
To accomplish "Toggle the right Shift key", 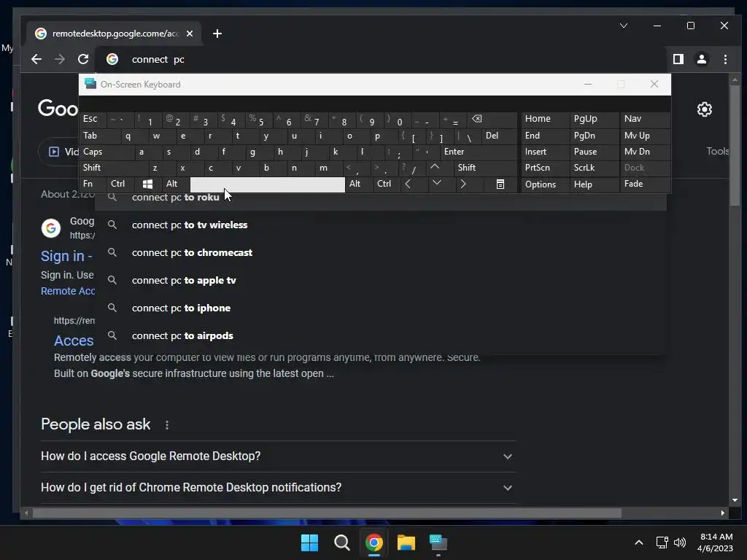I will point(486,168).
